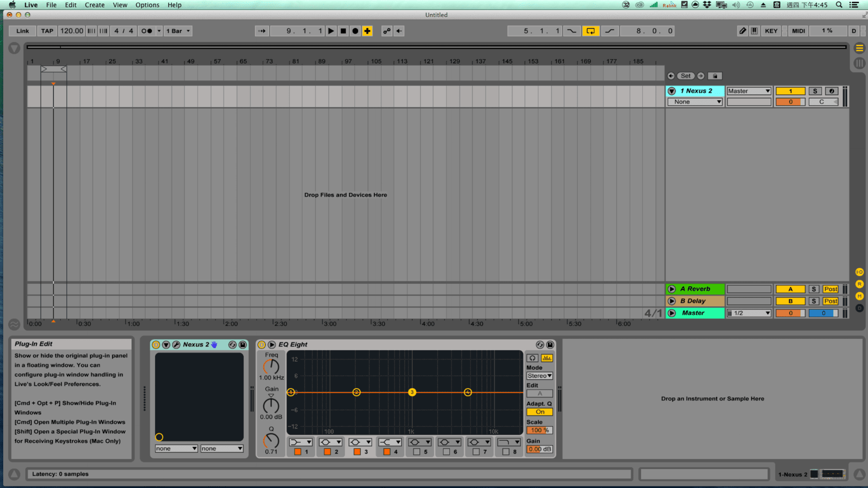Image resolution: width=868 pixels, height=488 pixels.
Task: Open the quantization 1 Bar menu
Action: click(178, 31)
